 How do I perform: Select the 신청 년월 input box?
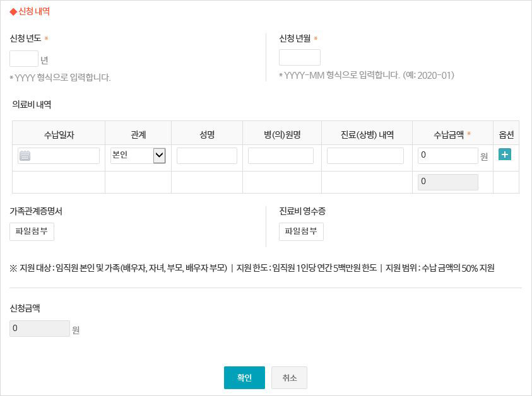(299, 57)
